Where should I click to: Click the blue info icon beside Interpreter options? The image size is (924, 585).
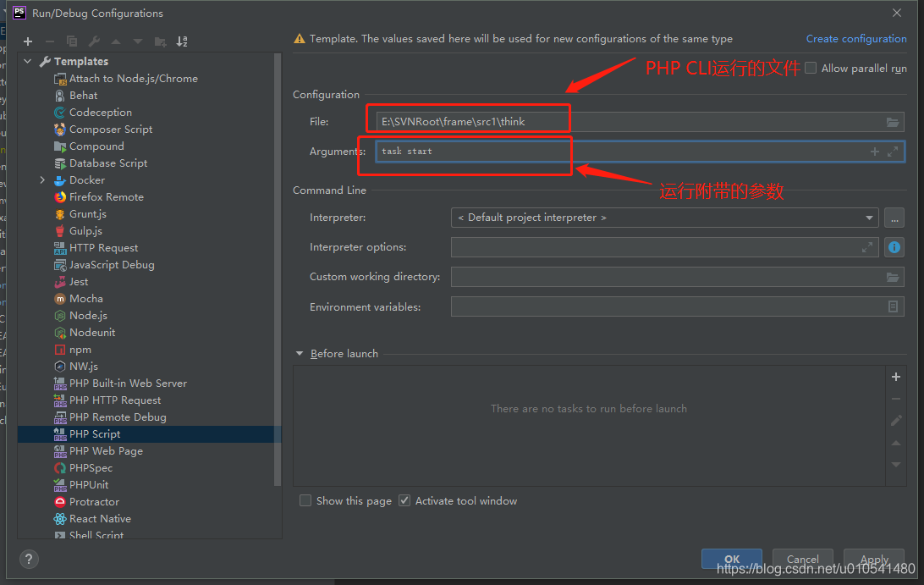tap(894, 248)
